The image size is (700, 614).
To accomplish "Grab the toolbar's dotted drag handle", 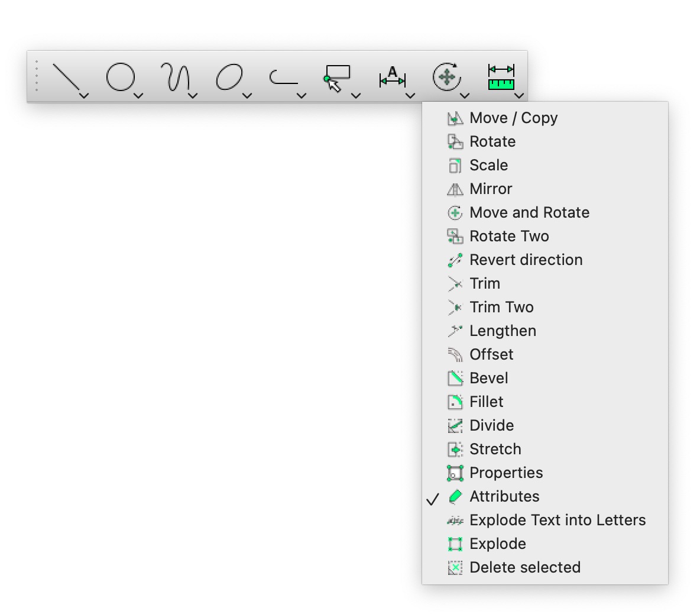I will (37, 76).
